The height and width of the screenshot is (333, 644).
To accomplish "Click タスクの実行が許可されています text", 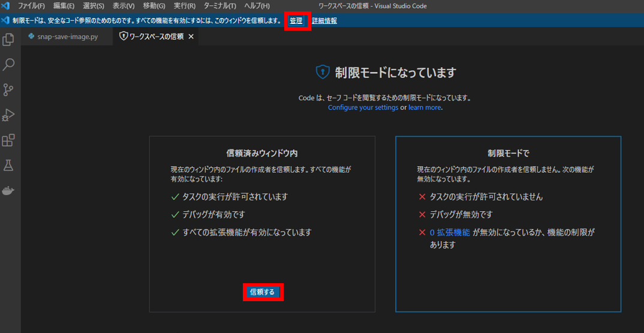I will 235,197.
